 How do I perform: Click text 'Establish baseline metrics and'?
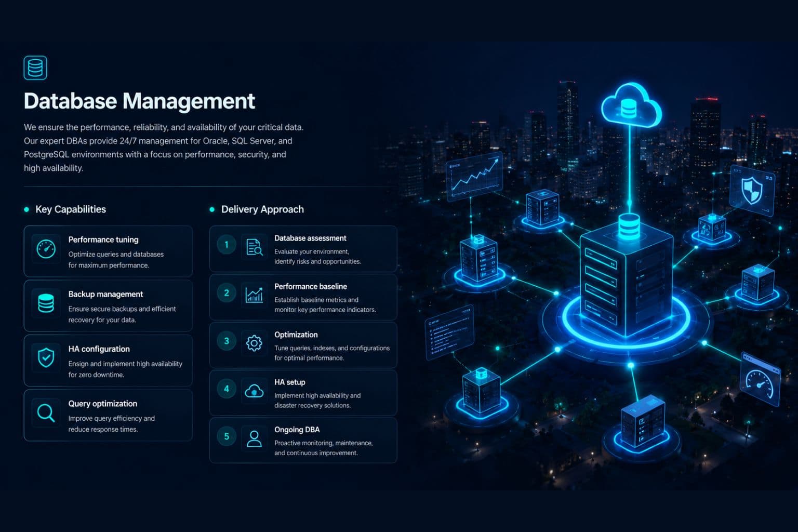click(316, 300)
